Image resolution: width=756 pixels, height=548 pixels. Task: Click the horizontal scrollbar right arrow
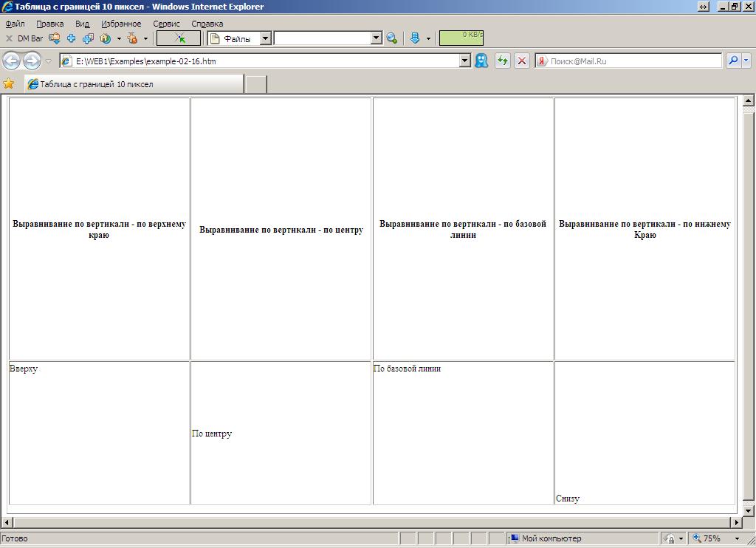736,522
